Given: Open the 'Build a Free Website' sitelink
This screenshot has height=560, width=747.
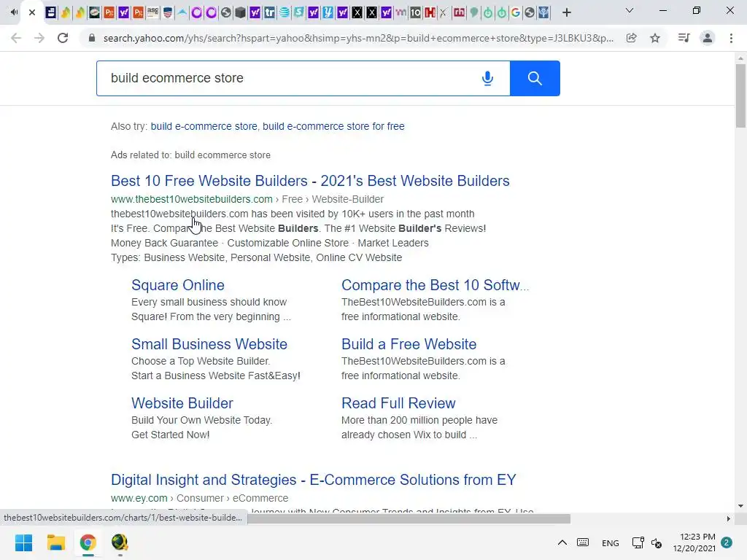Looking at the screenshot, I should [409, 344].
